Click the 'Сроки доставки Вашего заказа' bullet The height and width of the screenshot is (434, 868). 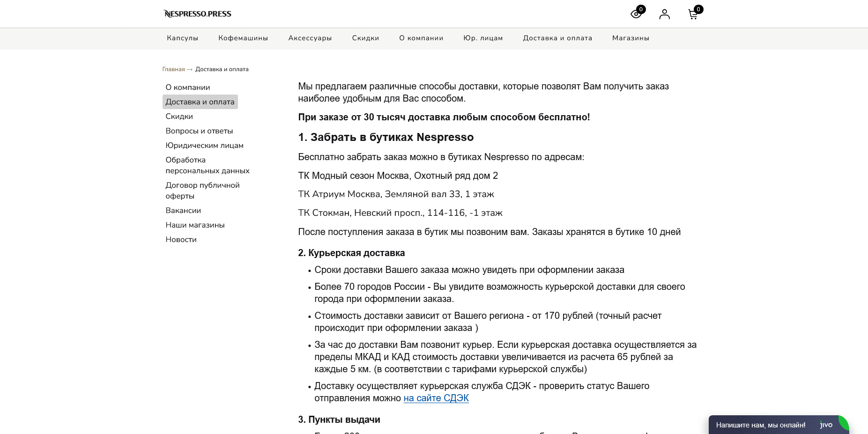pyautogui.click(x=469, y=270)
